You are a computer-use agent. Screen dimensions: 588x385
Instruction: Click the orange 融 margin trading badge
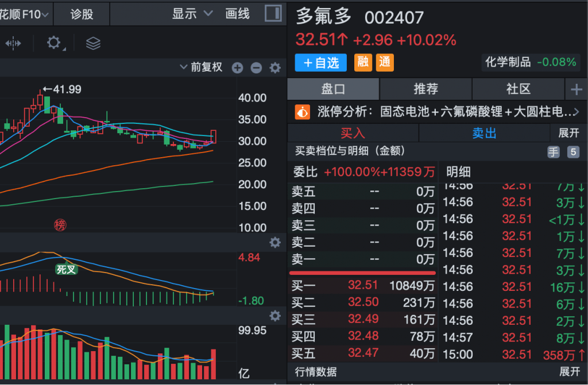click(363, 62)
